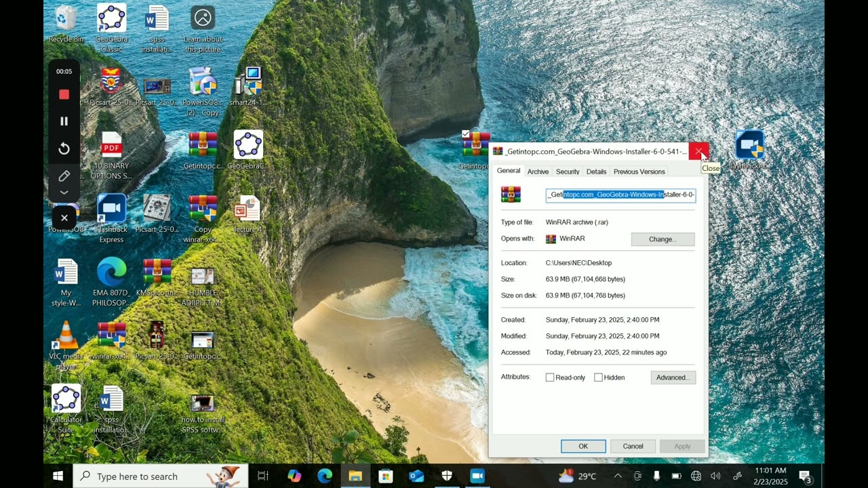Switch to the Archive tab
This screenshot has width=868, height=488.
coord(538,171)
